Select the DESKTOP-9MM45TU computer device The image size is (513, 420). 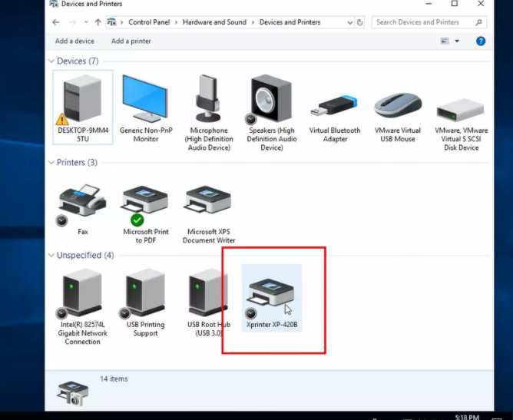click(83, 107)
